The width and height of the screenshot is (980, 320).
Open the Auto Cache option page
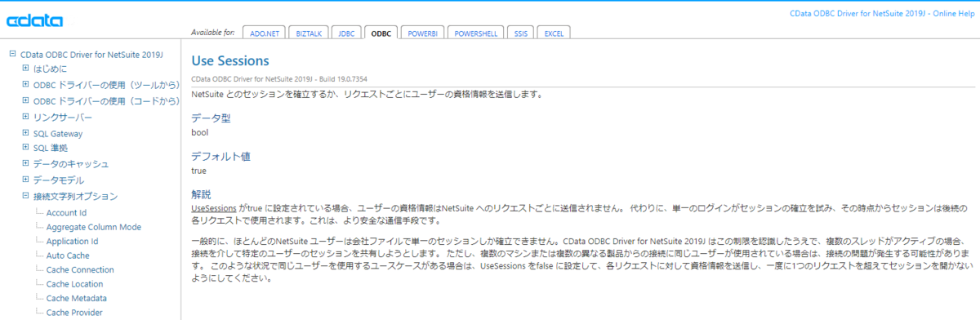pyautogui.click(x=67, y=256)
